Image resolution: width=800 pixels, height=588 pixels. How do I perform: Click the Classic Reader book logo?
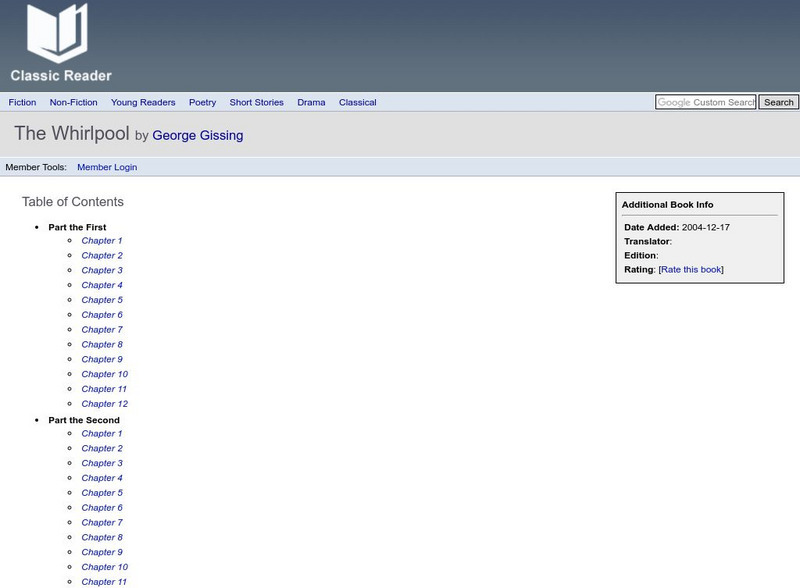click(58, 44)
